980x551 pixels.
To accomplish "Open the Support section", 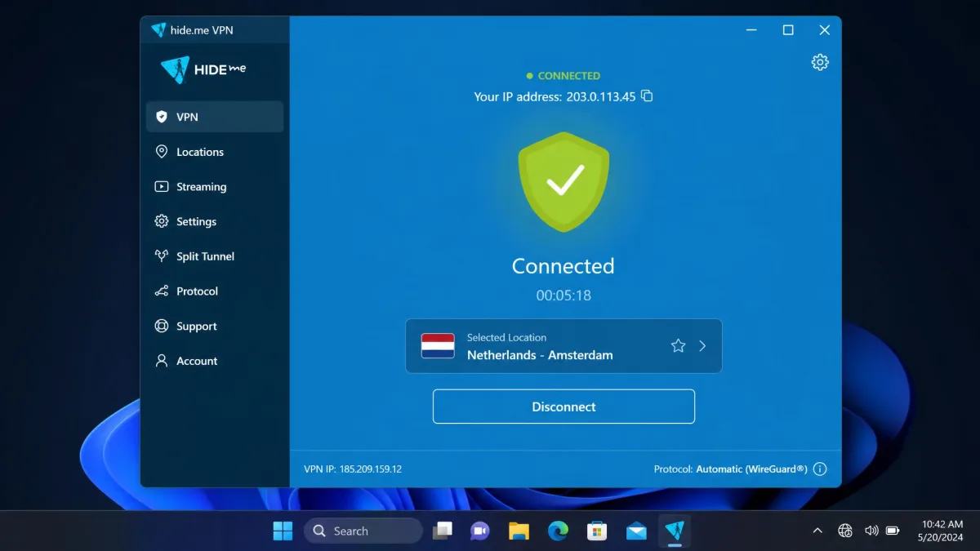I will pos(215,327).
